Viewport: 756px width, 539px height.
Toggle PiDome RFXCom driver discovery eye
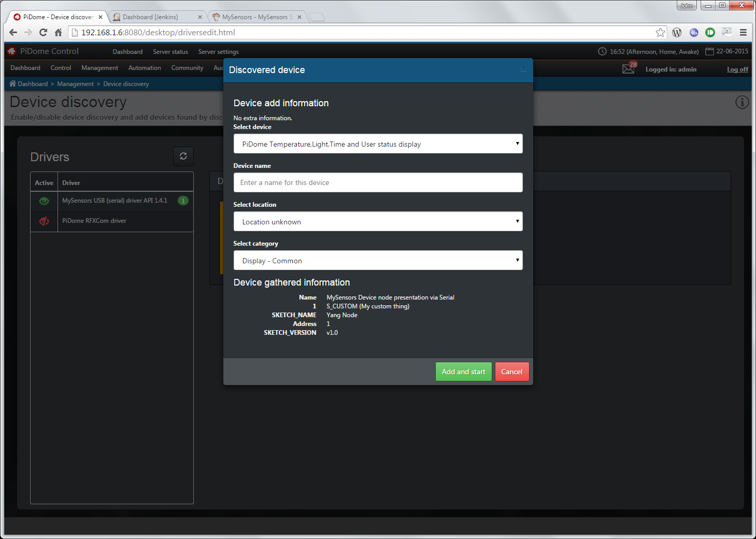pyautogui.click(x=44, y=221)
